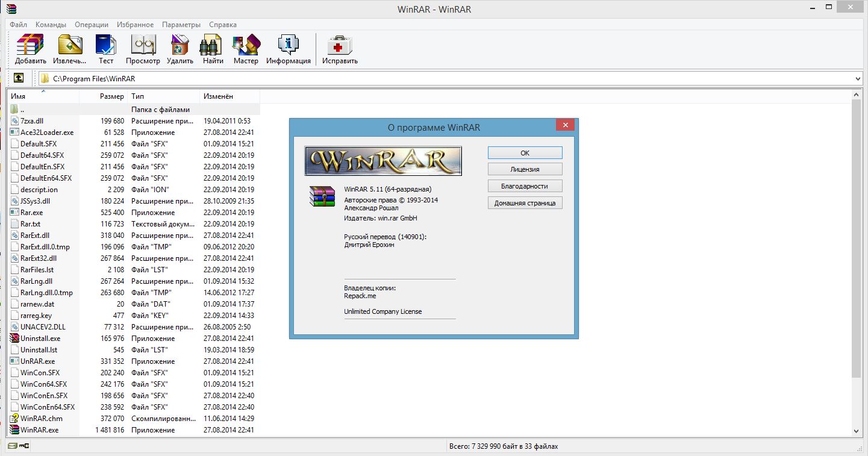
Task: Click the Извлечь toolbar icon
Action: point(69,45)
